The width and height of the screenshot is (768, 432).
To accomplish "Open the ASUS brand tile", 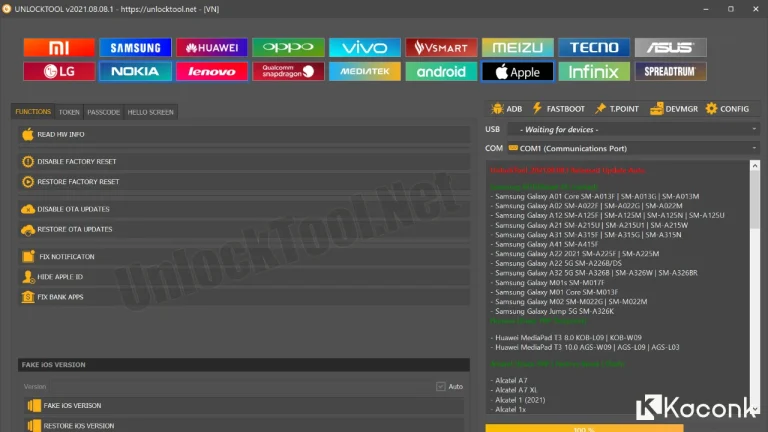I will (670, 48).
